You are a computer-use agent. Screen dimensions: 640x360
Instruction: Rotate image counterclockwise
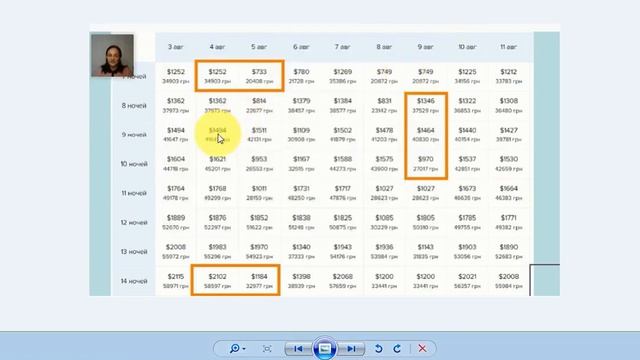(x=378, y=349)
